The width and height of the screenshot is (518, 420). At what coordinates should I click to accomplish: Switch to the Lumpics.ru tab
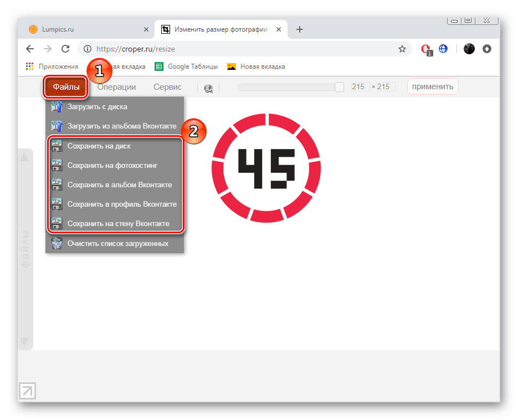point(86,29)
